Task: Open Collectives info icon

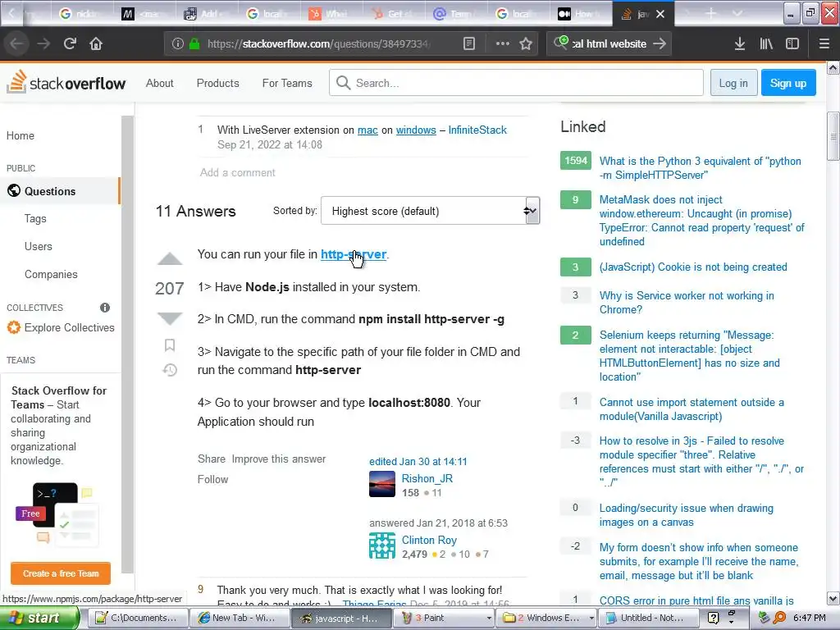Action: (105, 308)
